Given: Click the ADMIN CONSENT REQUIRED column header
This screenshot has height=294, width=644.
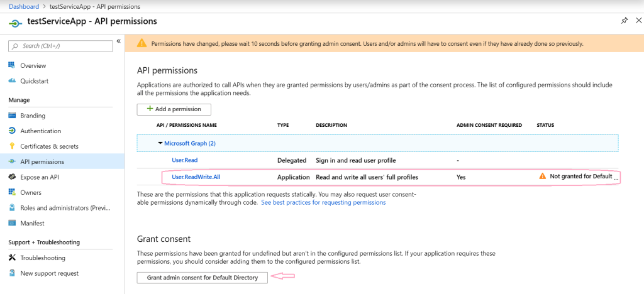Looking at the screenshot, I should pos(489,125).
